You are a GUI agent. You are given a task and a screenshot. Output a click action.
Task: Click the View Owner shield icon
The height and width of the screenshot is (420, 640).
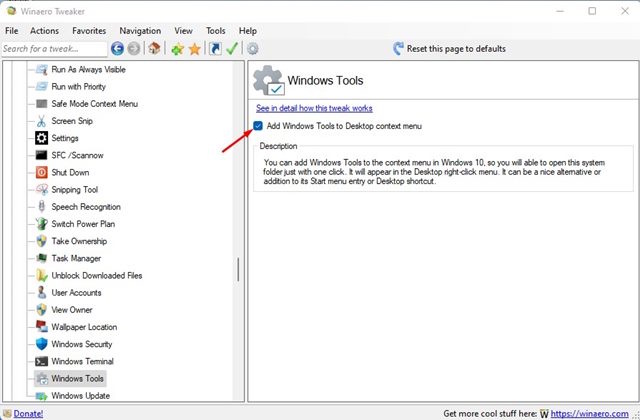click(x=42, y=309)
